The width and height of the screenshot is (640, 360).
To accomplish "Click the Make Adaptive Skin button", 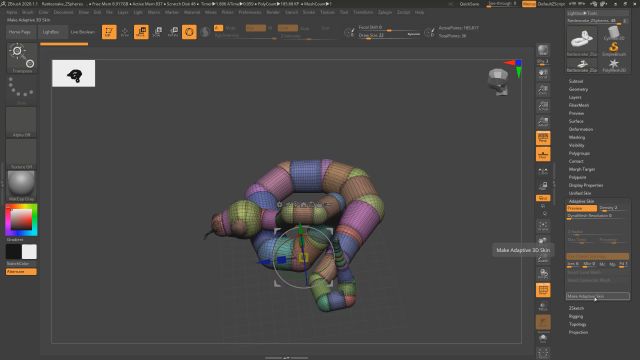I will click(x=598, y=296).
